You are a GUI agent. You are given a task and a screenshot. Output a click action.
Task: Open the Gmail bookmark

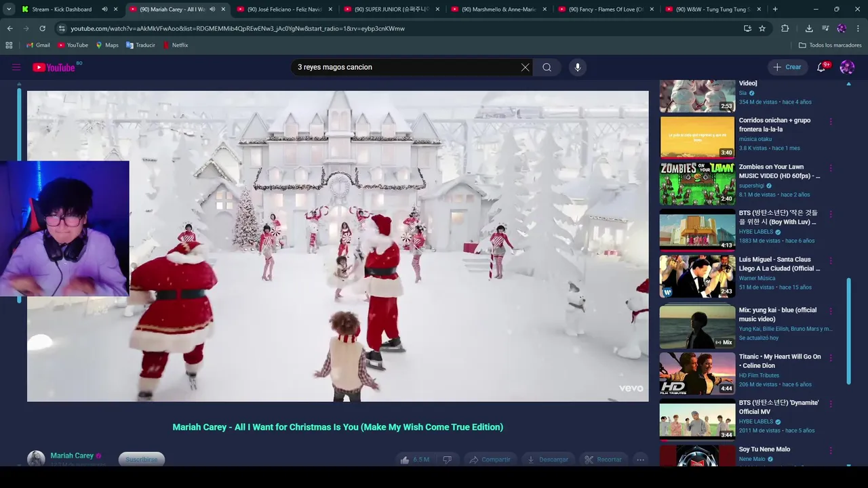[38, 45]
